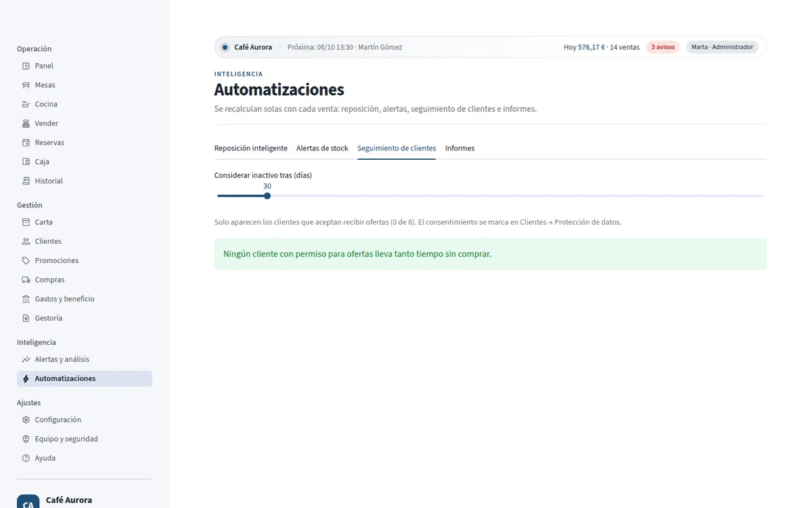Viewport: 812px width, 508px height.
Task: Click the Vender register icon
Action: click(26, 123)
